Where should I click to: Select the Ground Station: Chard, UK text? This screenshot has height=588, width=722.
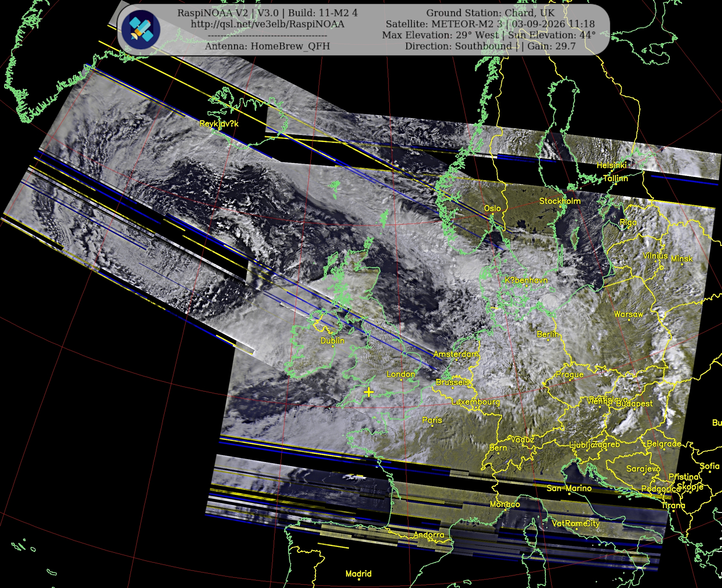click(490, 13)
